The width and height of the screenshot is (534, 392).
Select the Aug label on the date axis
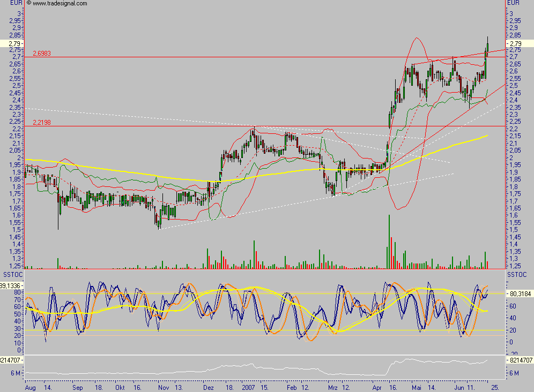pyautogui.click(x=31, y=386)
